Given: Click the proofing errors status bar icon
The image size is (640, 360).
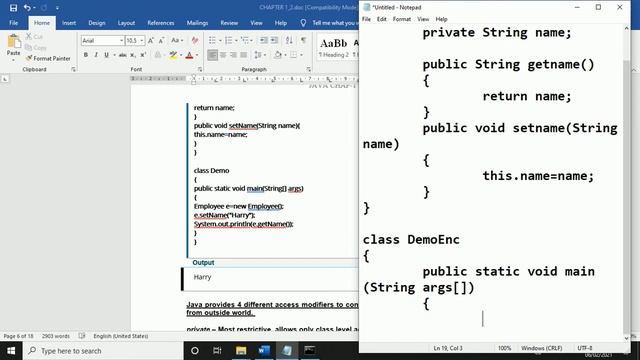Looking at the screenshot, I should [82, 336].
